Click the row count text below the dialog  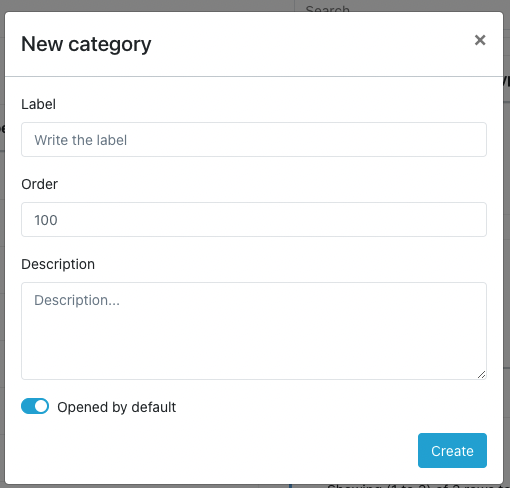pos(415,486)
